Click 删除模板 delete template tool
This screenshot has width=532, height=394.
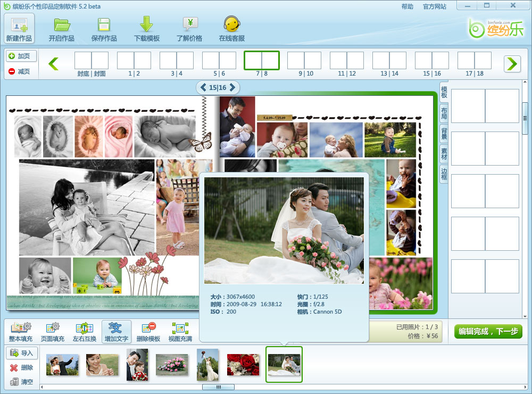coord(148,331)
